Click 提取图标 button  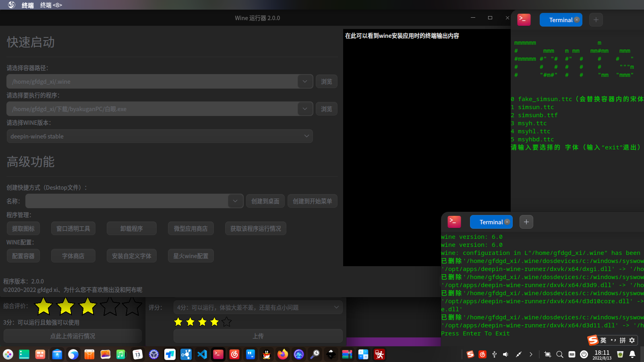23,228
